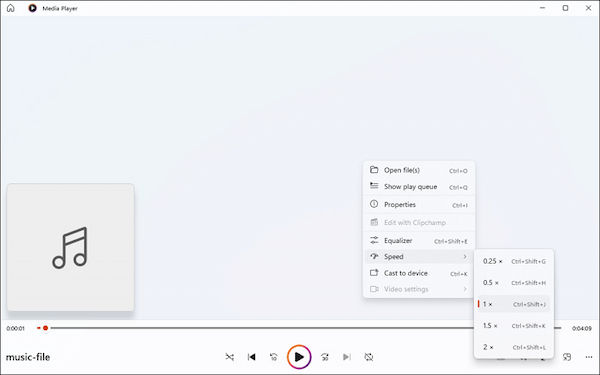Toggle shuffle mode
This screenshot has height=375, width=600.
pos(230,357)
